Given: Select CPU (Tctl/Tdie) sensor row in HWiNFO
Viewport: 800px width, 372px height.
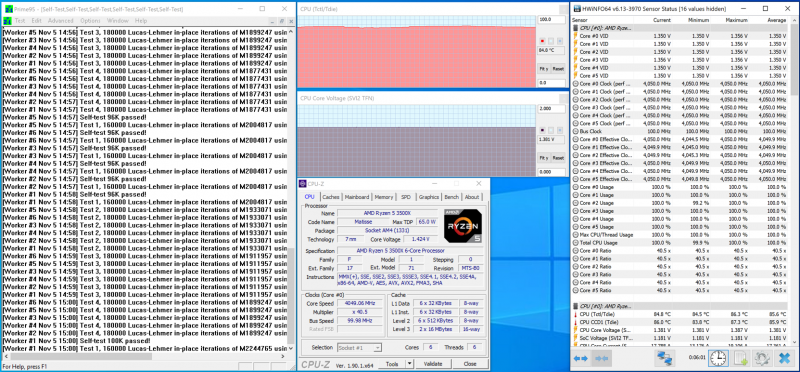Looking at the screenshot, I should click(681, 314).
